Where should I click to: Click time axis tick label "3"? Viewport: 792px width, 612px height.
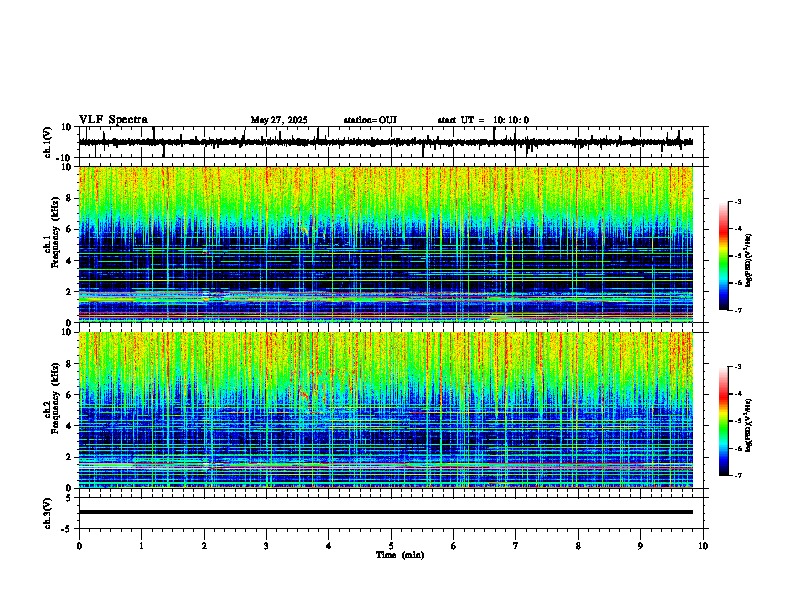click(x=266, y=546)
